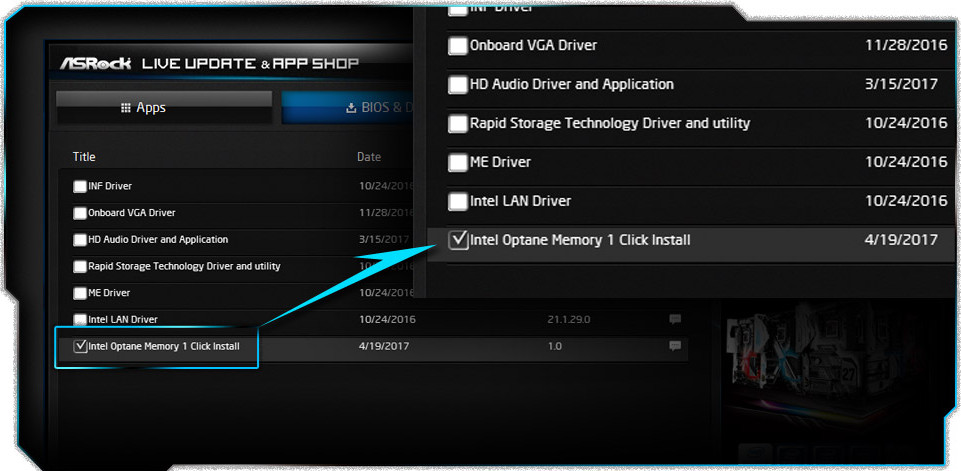Check Rapid Storage Technology checkbox in main list

80,267
